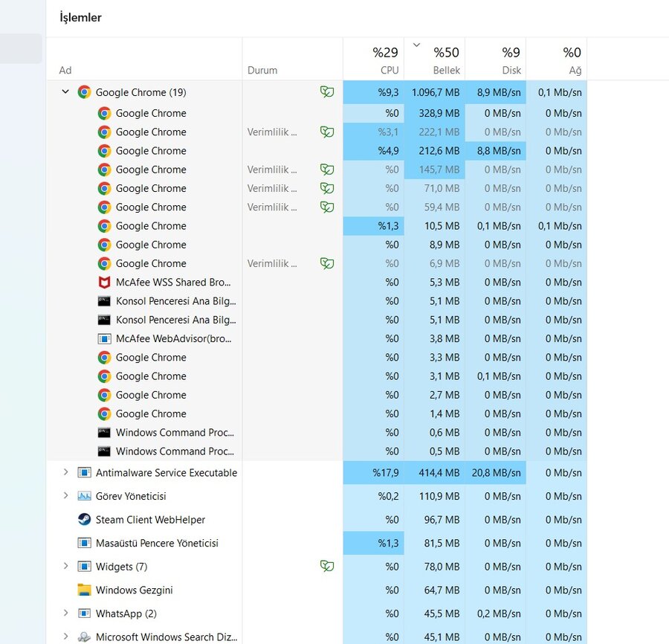Toggle sort arrow above Bellek column

(x=416, y=45)
